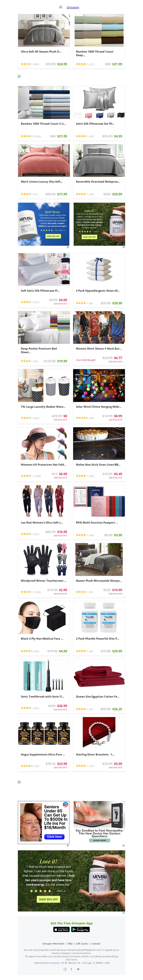The width and height of the screenshot is (143, 980).
Task: Open the Gift Cards footer link
Action: [x=82, y=943]
